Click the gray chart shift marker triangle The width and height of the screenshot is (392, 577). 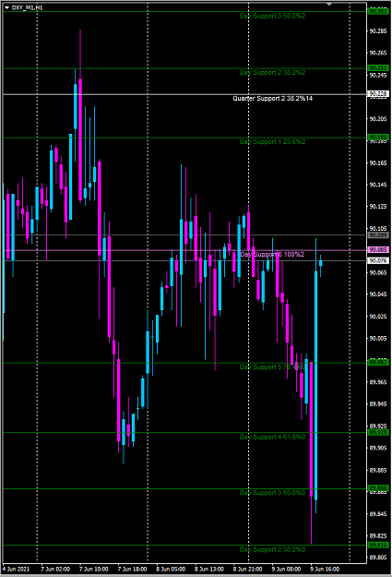point(329,4)
